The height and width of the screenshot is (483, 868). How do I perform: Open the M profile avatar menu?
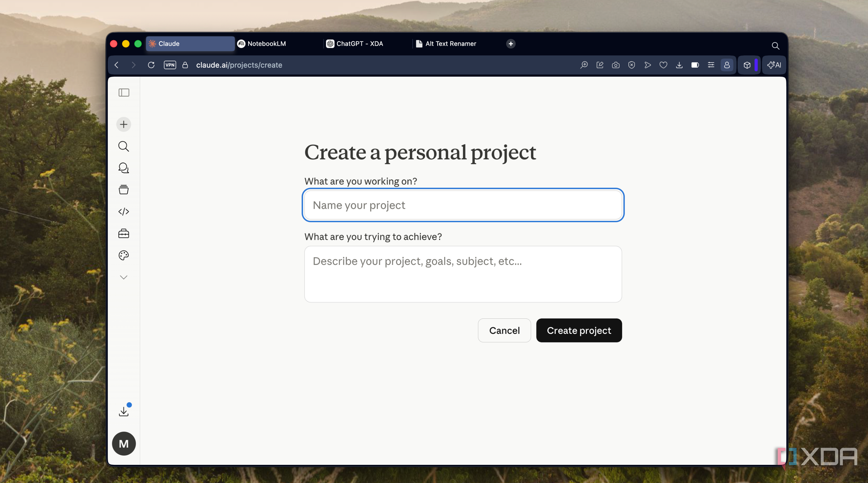[124, 443]
